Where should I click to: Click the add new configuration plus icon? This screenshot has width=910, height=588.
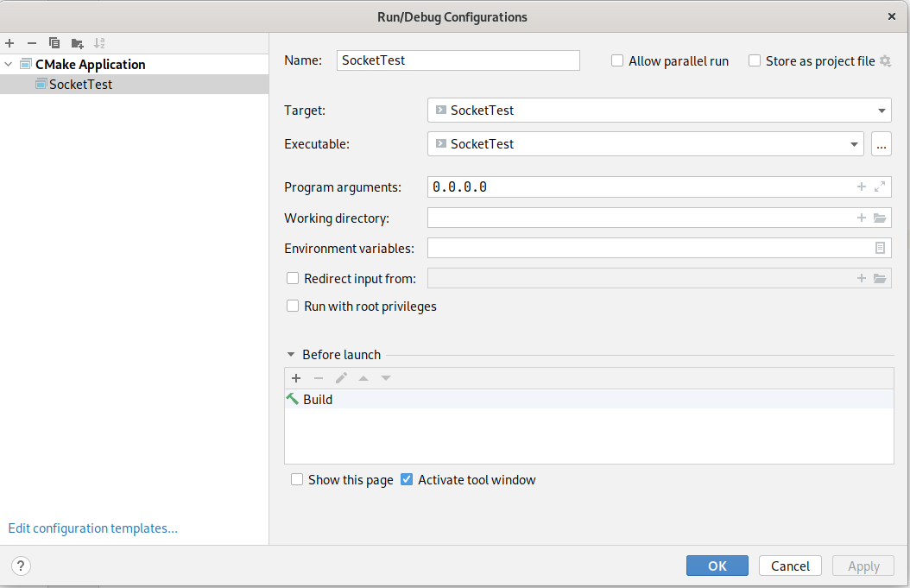click(x=9, y=43)
